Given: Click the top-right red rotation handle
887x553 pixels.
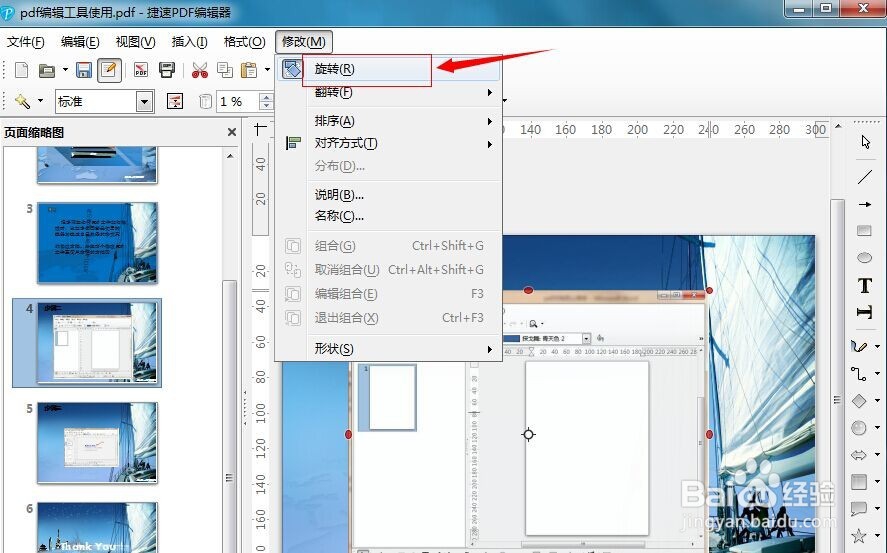Looking at the screenshot, I should 709,290.
